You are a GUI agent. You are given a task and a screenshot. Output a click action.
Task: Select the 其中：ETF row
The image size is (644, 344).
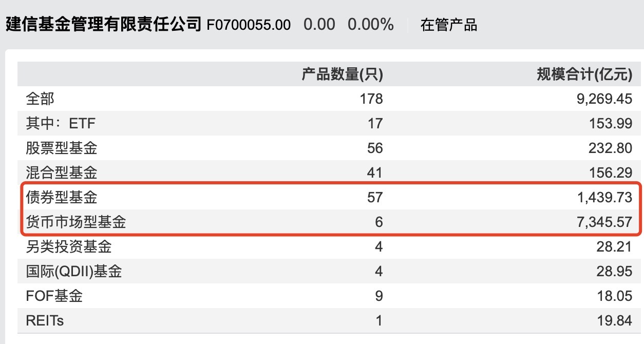329,123
